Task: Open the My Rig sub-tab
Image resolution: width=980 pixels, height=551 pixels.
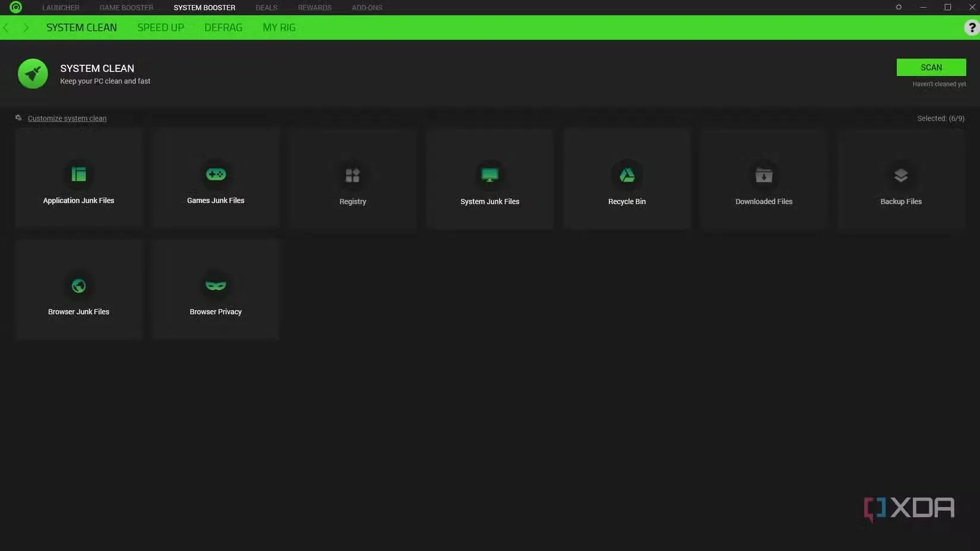Action: click(x=279, y=27)
